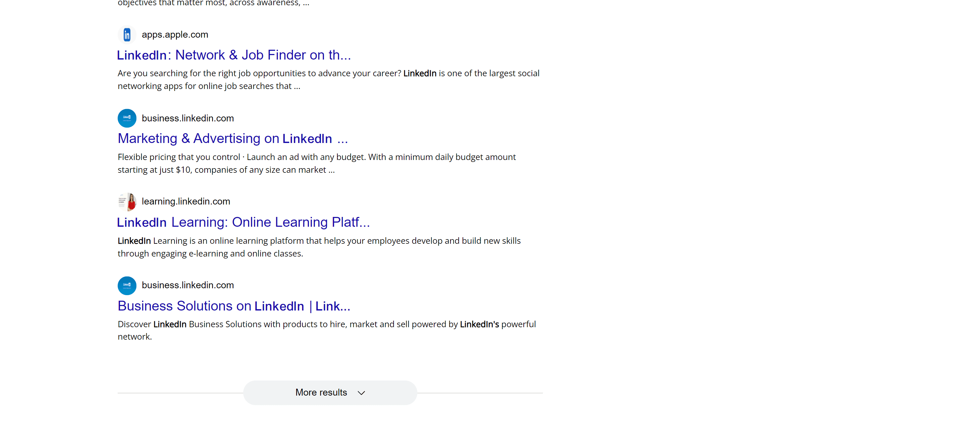980x426 pixels.
Task: Open LinkedIn Learning: Online Learning Platform result
Action: (x=243, y=222)
